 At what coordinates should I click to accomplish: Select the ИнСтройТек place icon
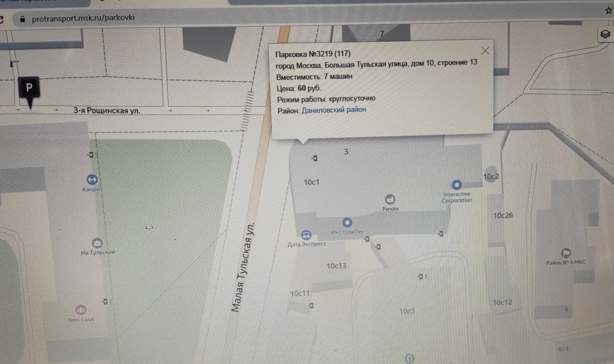347,222
